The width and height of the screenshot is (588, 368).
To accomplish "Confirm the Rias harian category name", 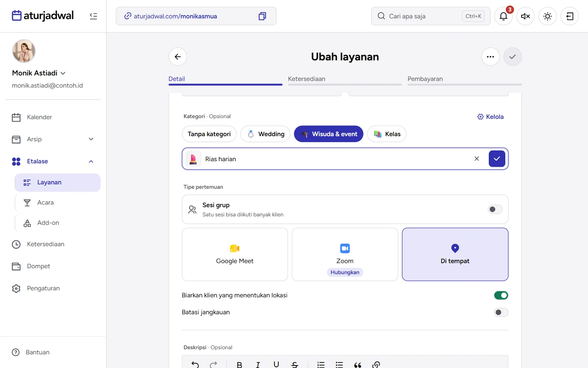I will 497,159.
